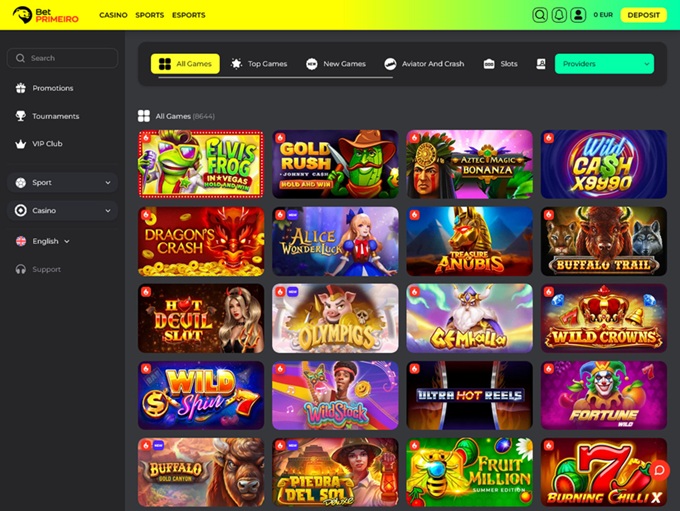
Task: Click the Support headset icon
Action: pyautogui.click(x=21, y=269)
